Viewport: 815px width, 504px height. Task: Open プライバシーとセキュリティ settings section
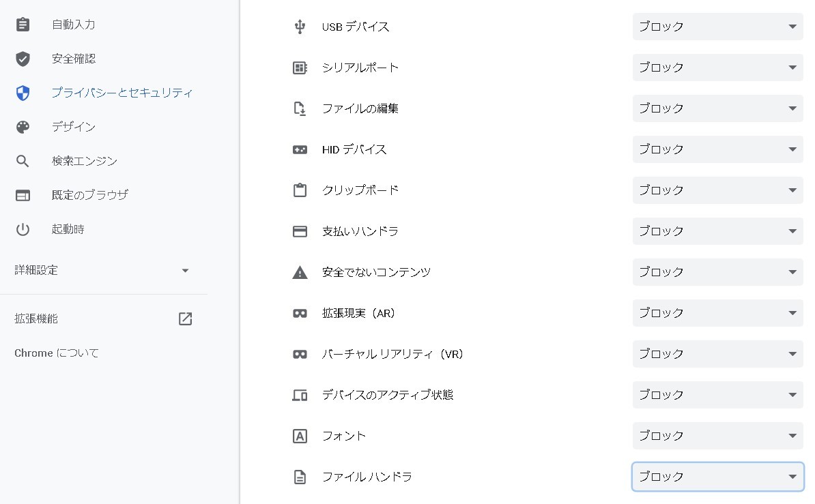(x=121, y=93)
